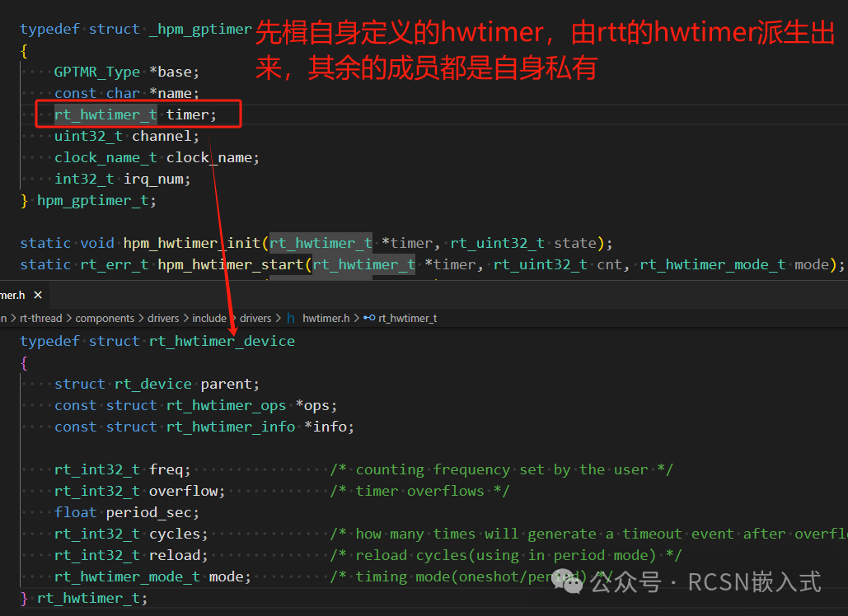Click the chevron between components and drivers
The image size is (848, 616).
tap(141, 318)
